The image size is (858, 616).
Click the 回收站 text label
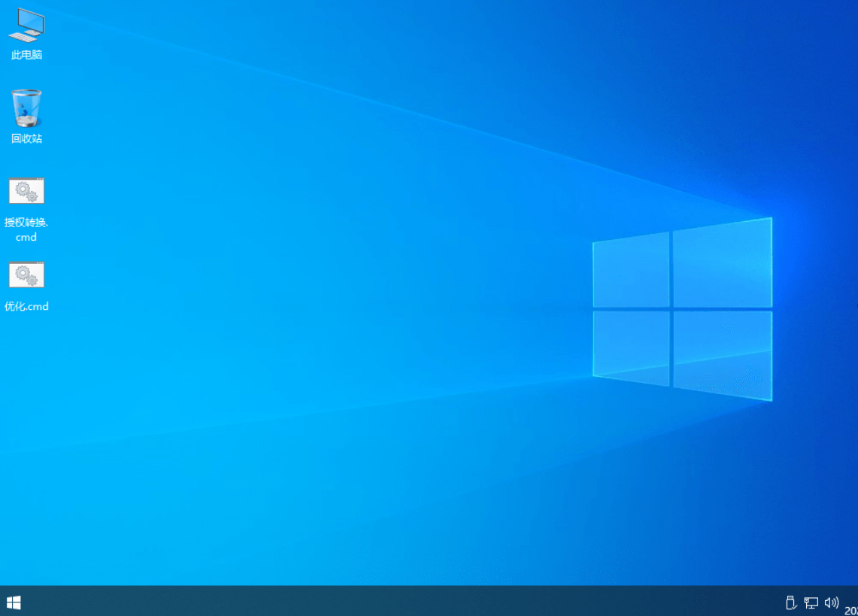pyautogui.click(x=26, y=138)
